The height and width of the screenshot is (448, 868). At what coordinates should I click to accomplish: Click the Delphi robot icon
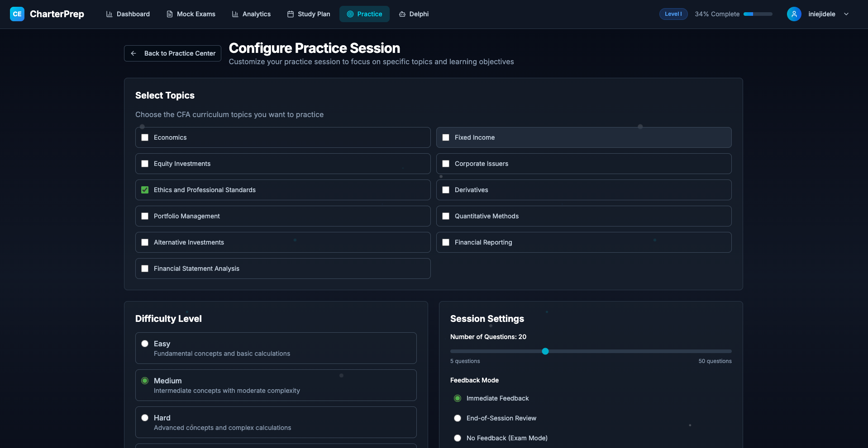click(x=402, y=14)
